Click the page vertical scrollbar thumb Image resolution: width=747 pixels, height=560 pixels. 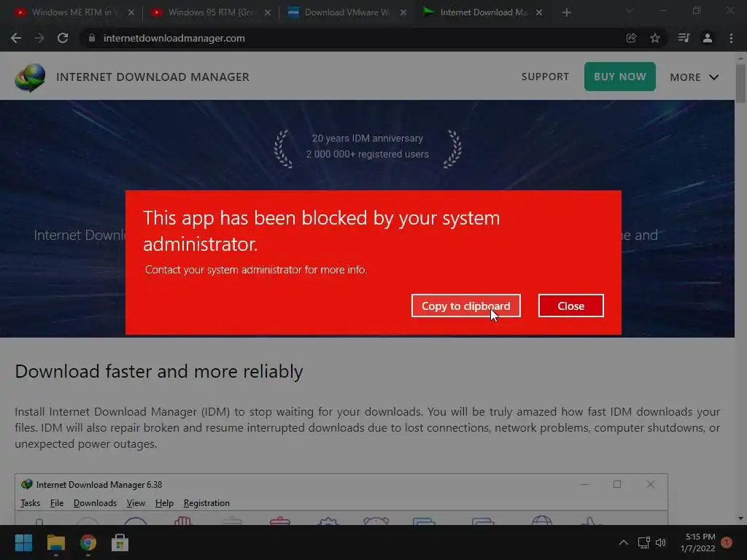point(740,83)
